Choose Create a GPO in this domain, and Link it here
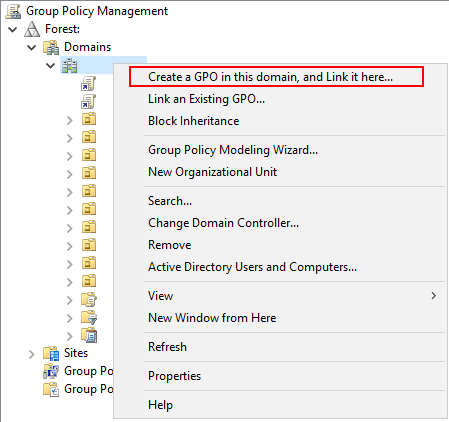 tap(271, 77)
